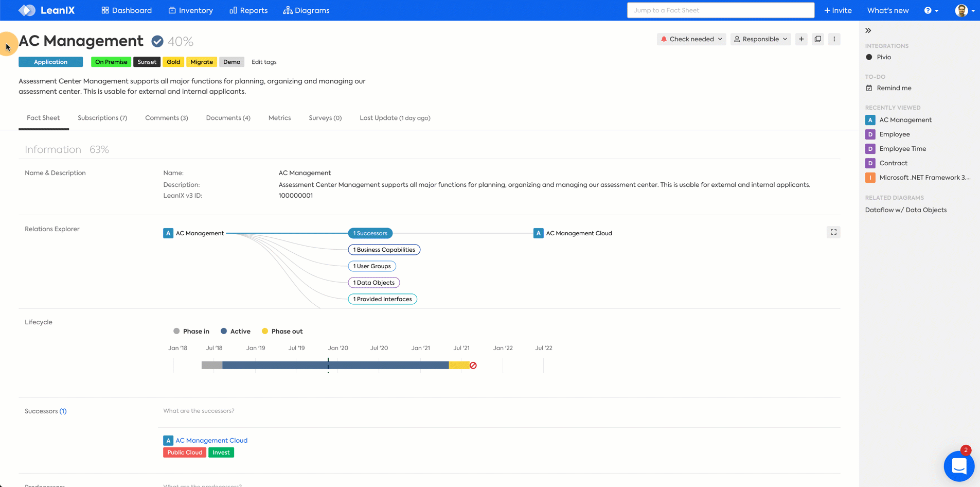Open the user avatar menu
The image size is (980, 487).
click(x=965, y=10)
